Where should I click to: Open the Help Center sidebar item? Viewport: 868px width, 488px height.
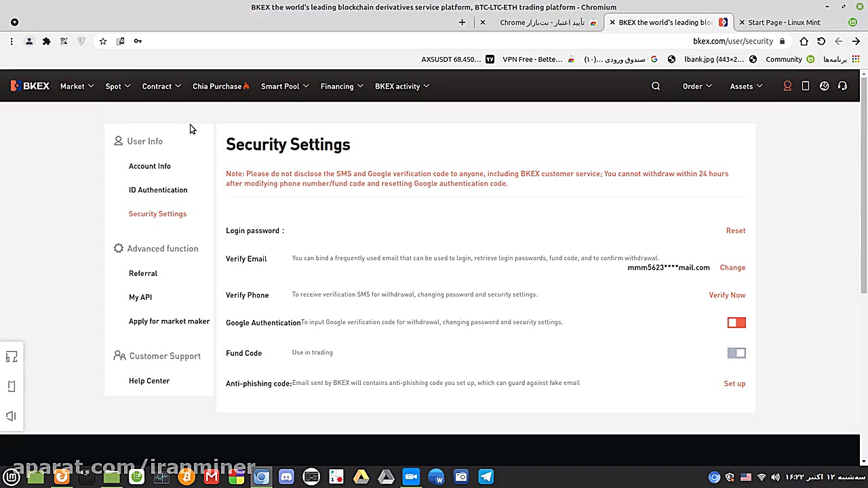point(149,381)
